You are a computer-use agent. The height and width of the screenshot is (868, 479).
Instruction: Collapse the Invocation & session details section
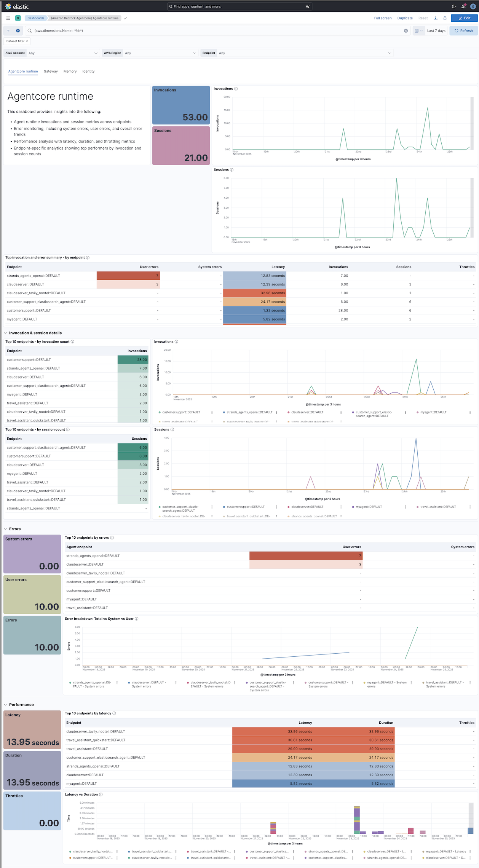(5, 333)
